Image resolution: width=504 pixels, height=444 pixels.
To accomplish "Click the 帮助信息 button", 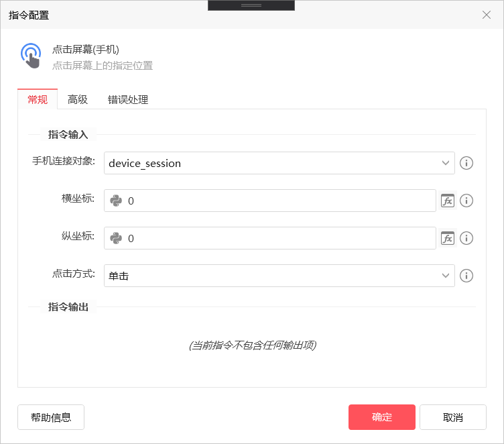I will tap(51, 417).
